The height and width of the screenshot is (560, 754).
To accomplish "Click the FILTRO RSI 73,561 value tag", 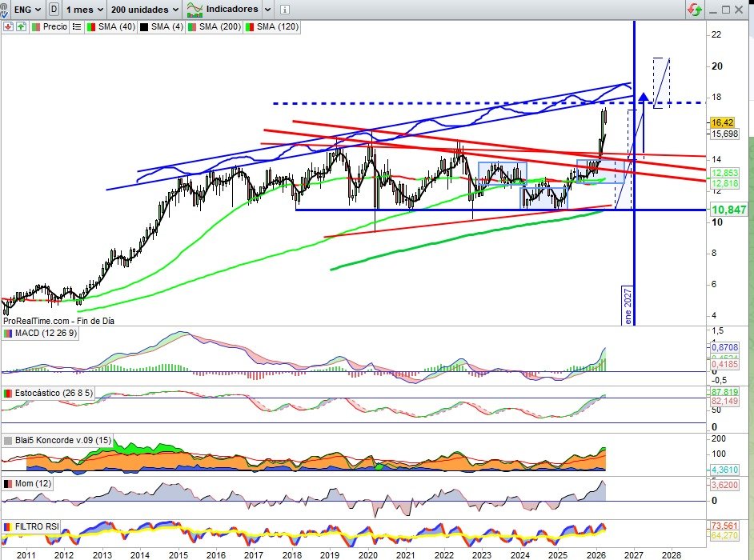I will tap(724, 526).
